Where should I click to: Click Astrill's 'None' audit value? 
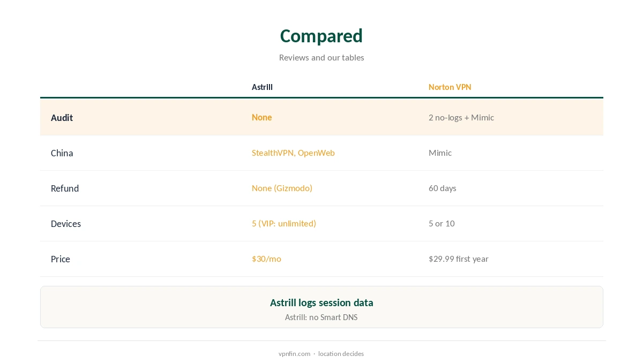click(x=262, y=117)
